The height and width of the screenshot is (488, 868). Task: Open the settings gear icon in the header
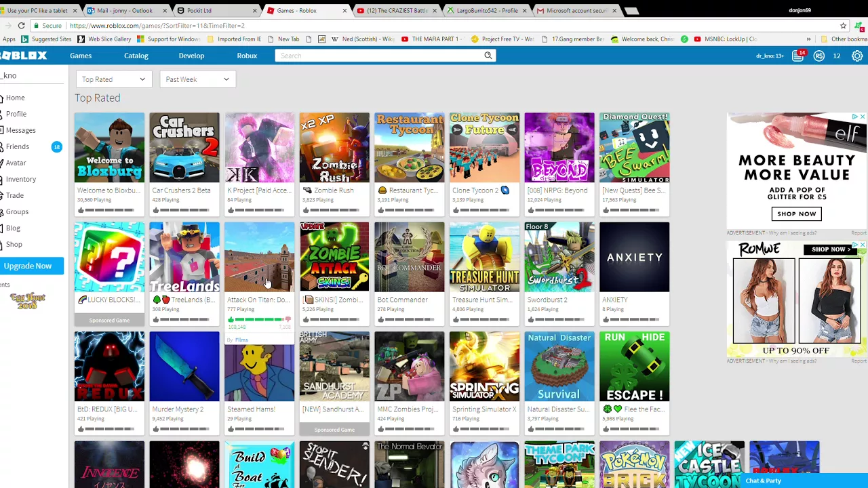tap(857, 56)
